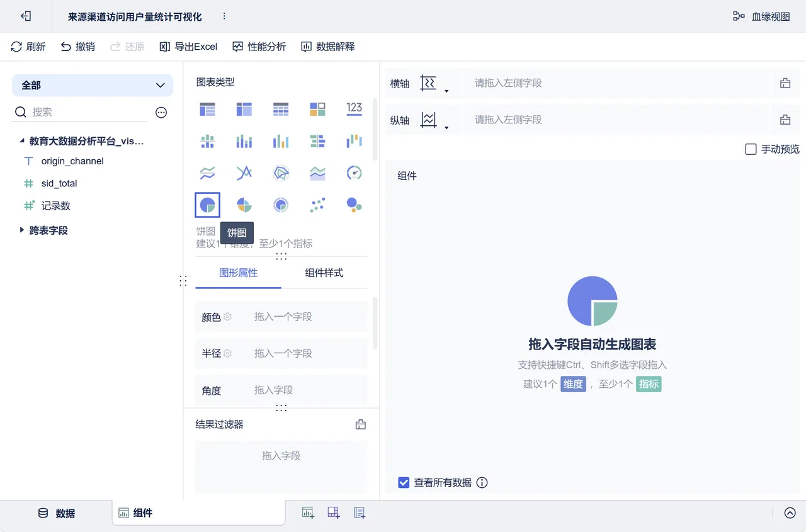Open the color attribute settings gear

pos(227,317)
